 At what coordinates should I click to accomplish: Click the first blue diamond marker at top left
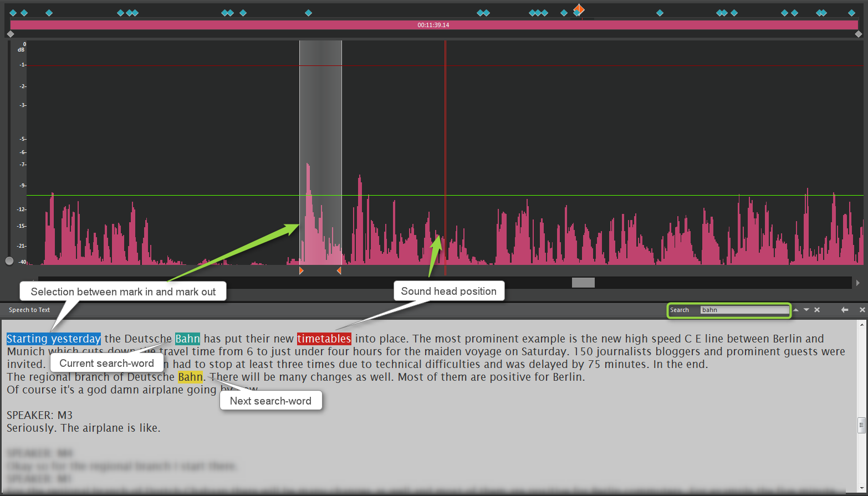coord(13,13)
